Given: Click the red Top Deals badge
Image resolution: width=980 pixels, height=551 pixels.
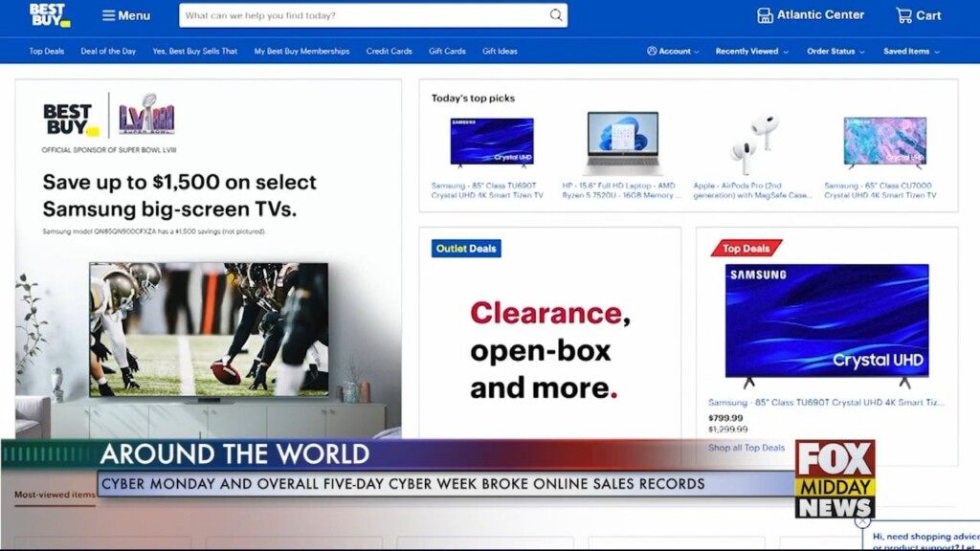Looking at the screenshot, I should (x=746, y=249).
